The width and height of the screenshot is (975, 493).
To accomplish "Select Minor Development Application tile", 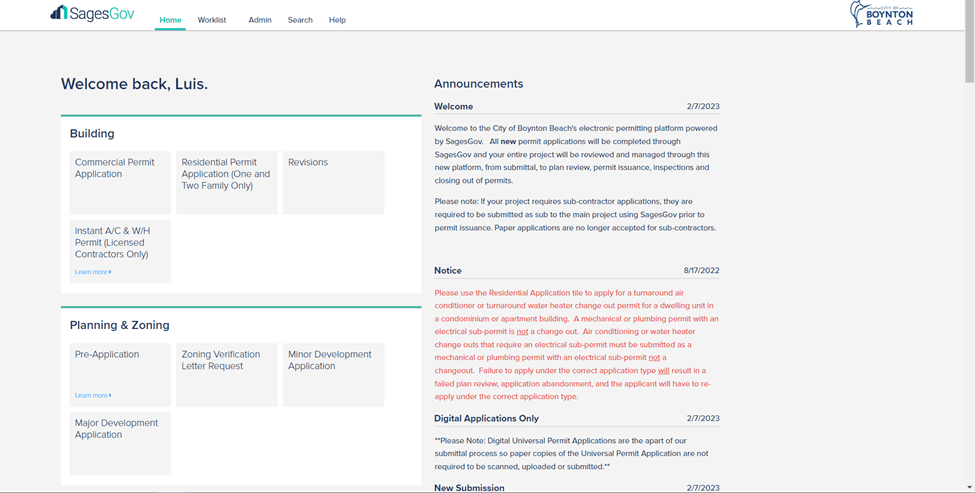I will click(333, 374).
